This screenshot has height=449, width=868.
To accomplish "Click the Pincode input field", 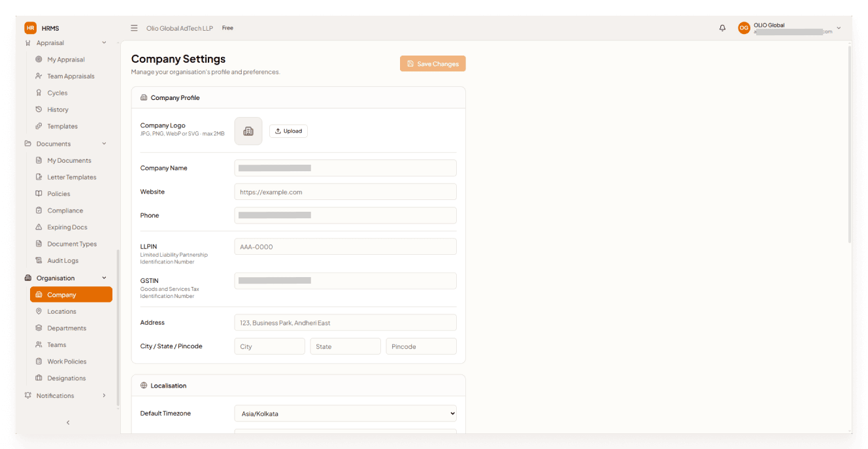I will pos(422,346).
